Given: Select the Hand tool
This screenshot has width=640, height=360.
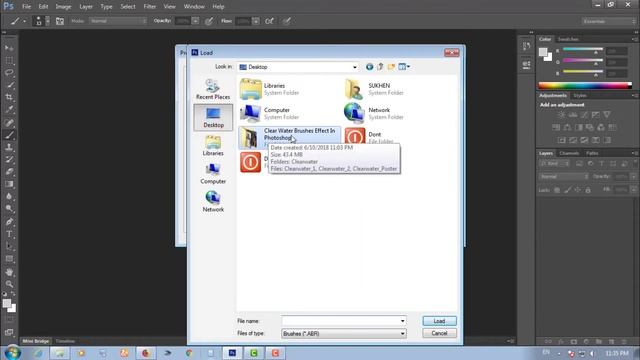Looking at the screenshot, I should coord(9,272).
